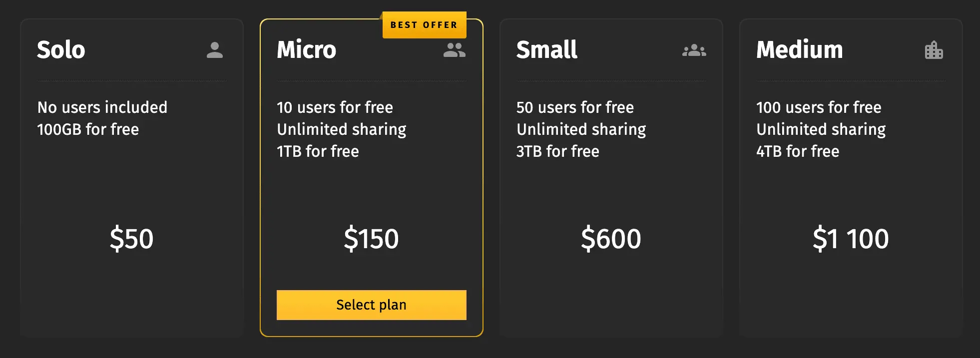Click the $50 price on Solo plan
This screenshot has height=358, width=980.
(x=132, y=239)
